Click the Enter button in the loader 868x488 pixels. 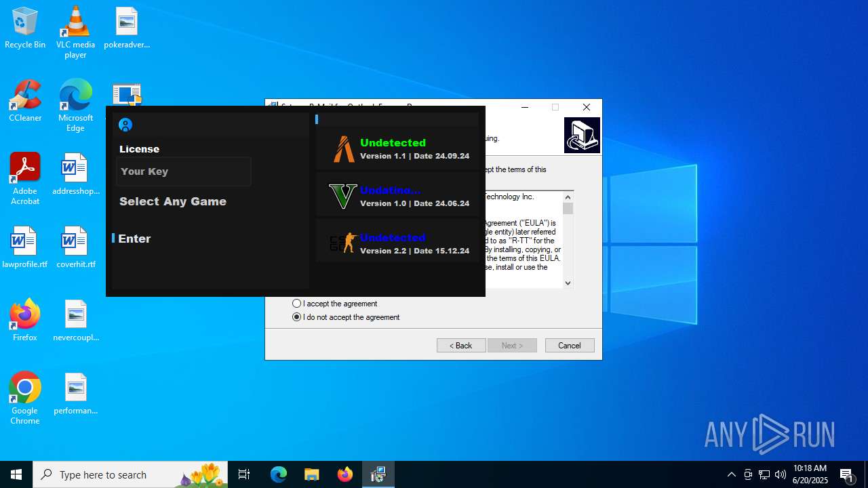pyautogui.click(x=134, y=239)
